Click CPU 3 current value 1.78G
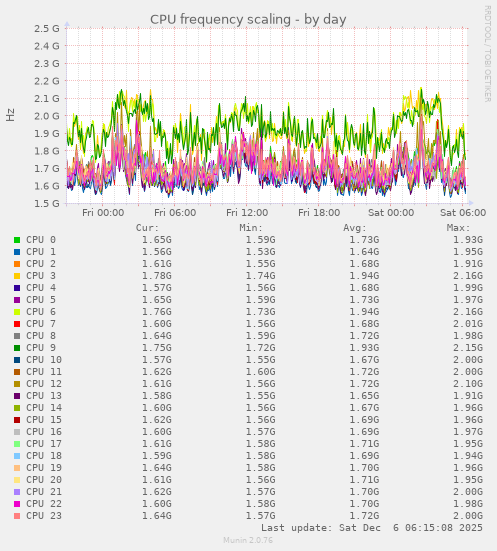The height and width of the screenshot is (551, 497). (x=157, y=276)
